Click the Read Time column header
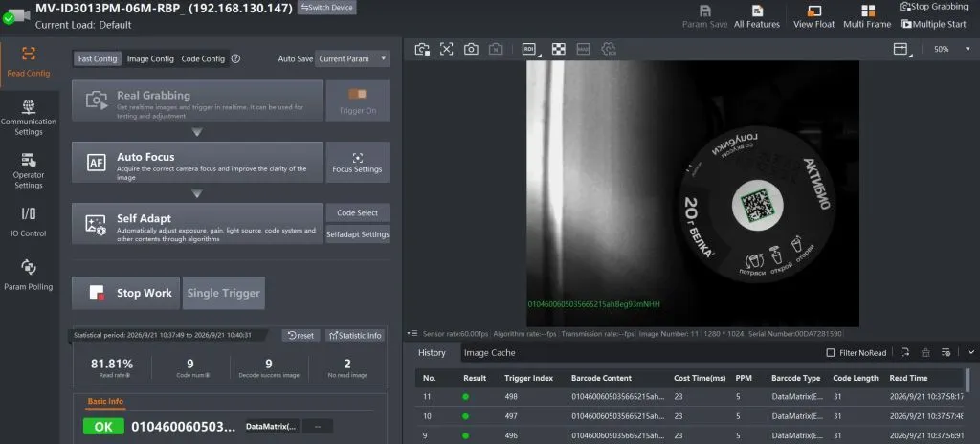This screenshot has width=980, height=444. (908, 378)
